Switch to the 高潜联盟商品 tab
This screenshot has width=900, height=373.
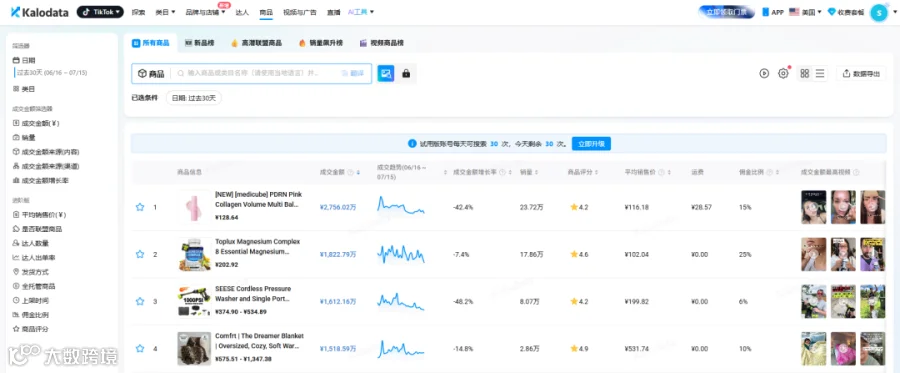point(256,43)
